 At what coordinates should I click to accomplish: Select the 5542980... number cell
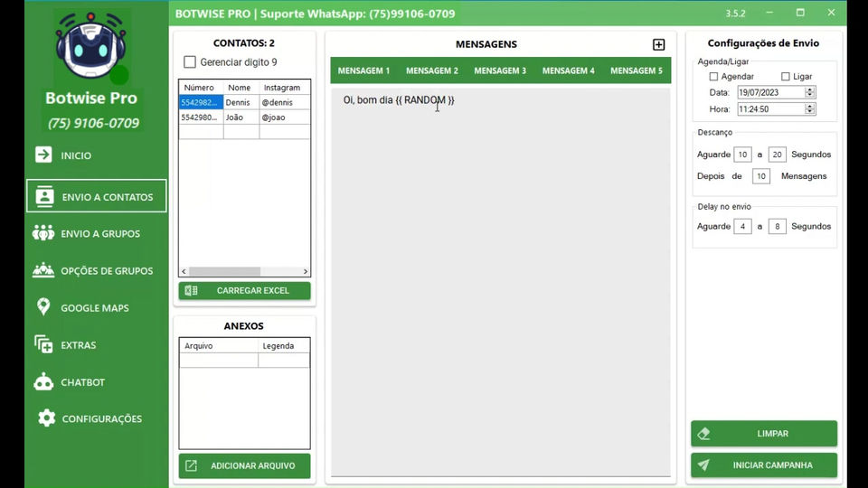201,117
